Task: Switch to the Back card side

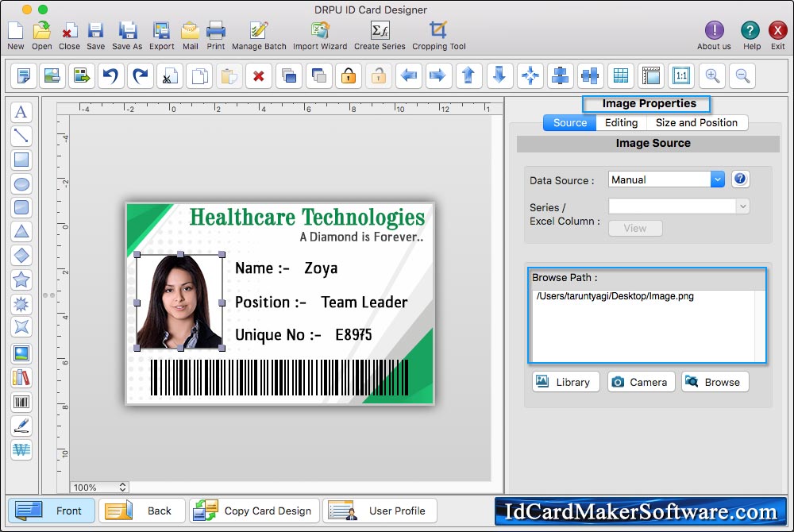Action: point(142,511)
